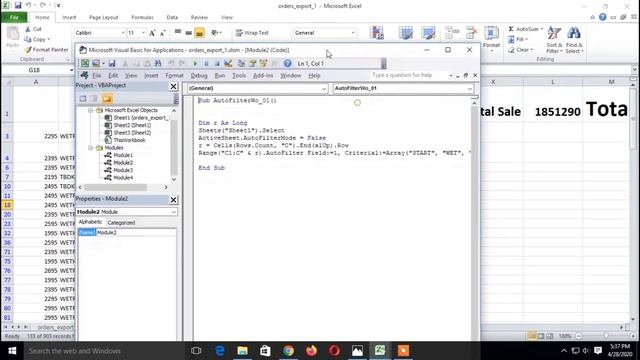Toggle Design Mode in the VBA toolbar
The image size is (640, 360).
(228, 63)
